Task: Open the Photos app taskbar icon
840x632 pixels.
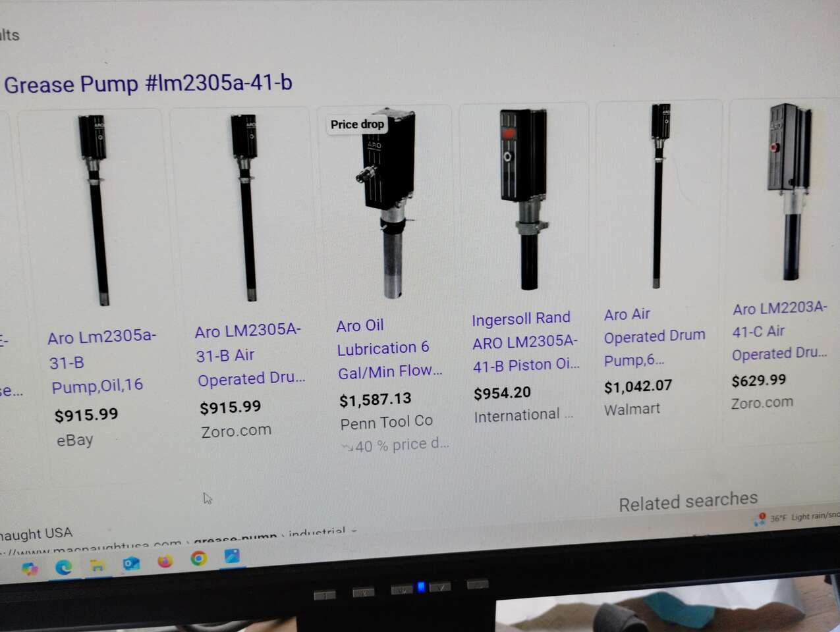Action: [232, 556]
